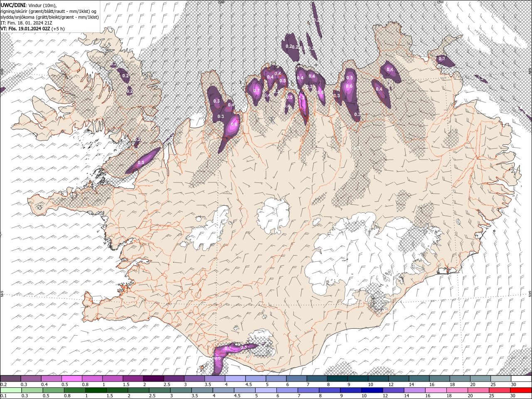Viewport: 532px width, 399px height.
Task: Click the upper legend swatch labeled 16
Action: point(440,379)
